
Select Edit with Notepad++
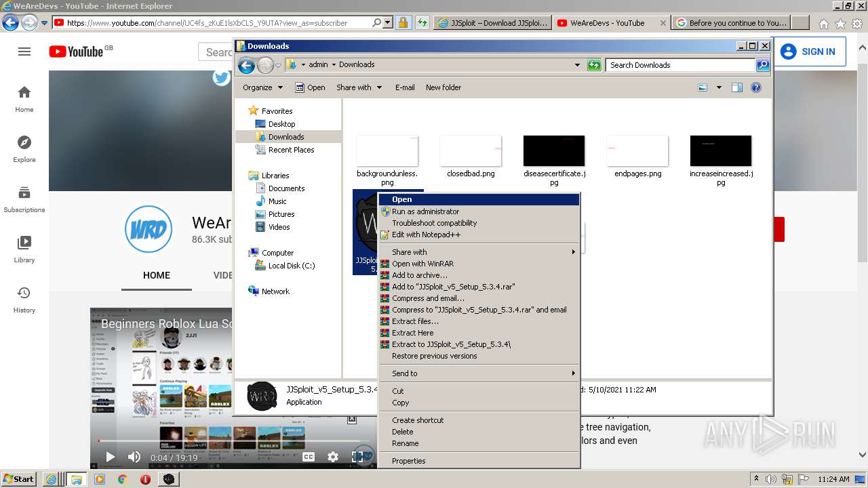point(479,235)
